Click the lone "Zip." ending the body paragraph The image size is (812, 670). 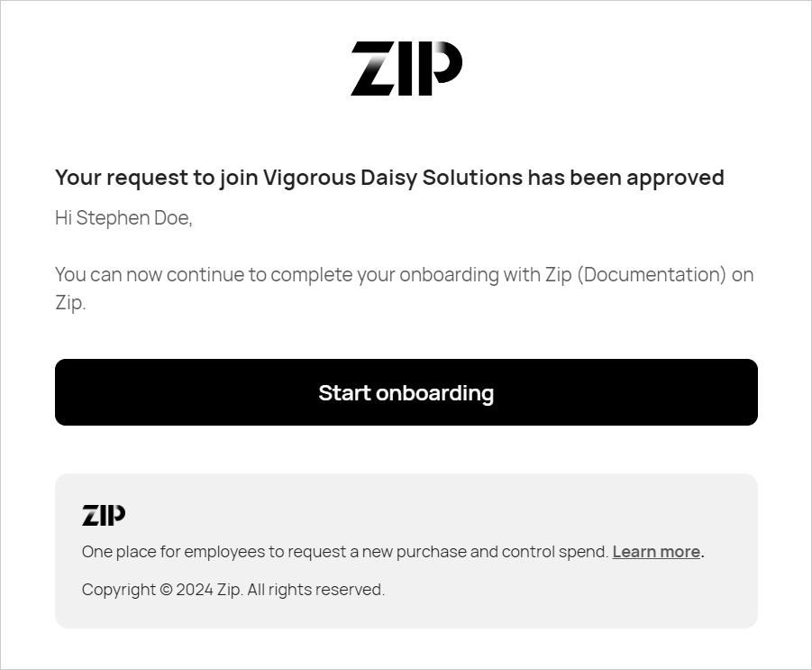[70, 303]
